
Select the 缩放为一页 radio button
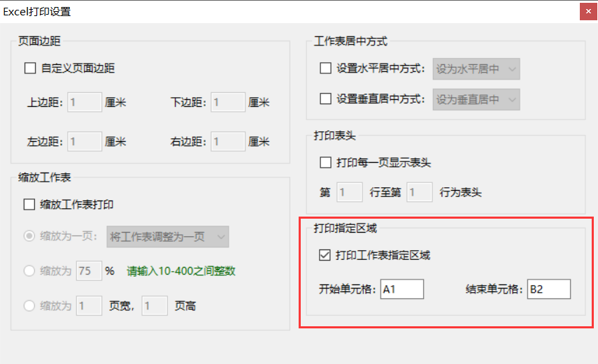(x=29, y=236)
